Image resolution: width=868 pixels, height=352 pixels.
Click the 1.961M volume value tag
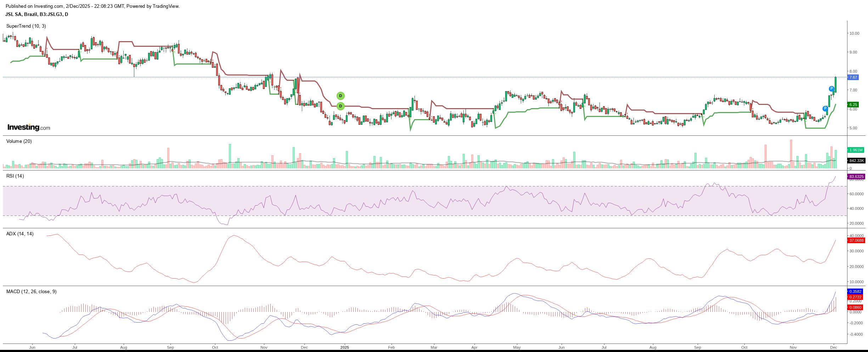856,150
